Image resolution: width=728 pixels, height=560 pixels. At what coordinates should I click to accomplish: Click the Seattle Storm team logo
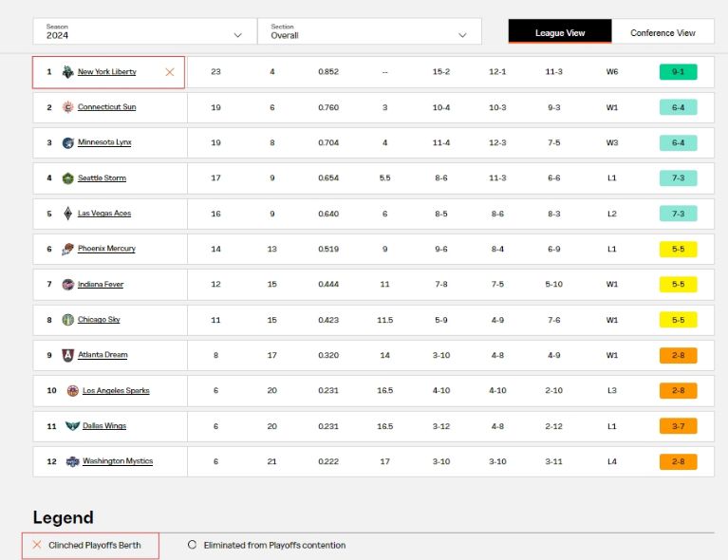[x=67, y=178]
